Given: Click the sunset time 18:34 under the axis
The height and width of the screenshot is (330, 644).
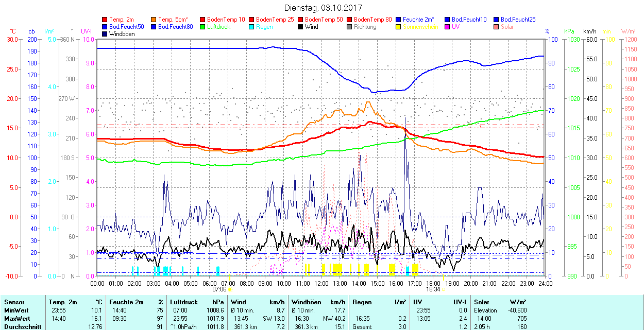Looking at the screenshot, I should click(x=434, y=289).
